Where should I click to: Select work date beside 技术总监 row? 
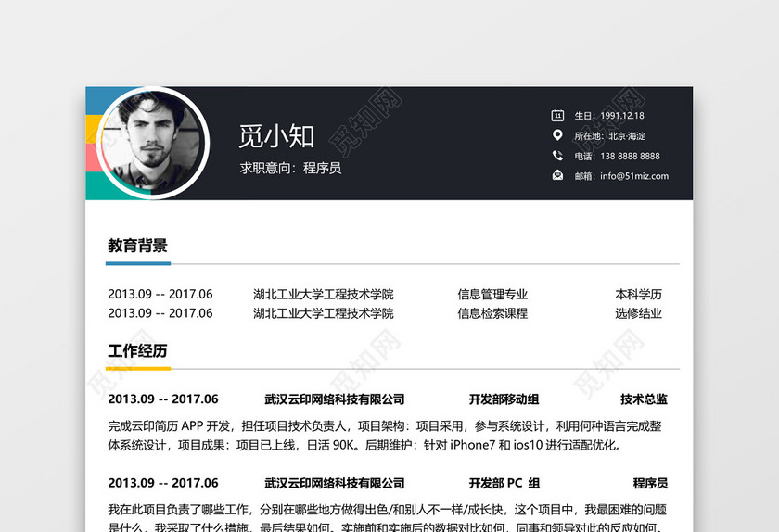(x=163, y=399)
